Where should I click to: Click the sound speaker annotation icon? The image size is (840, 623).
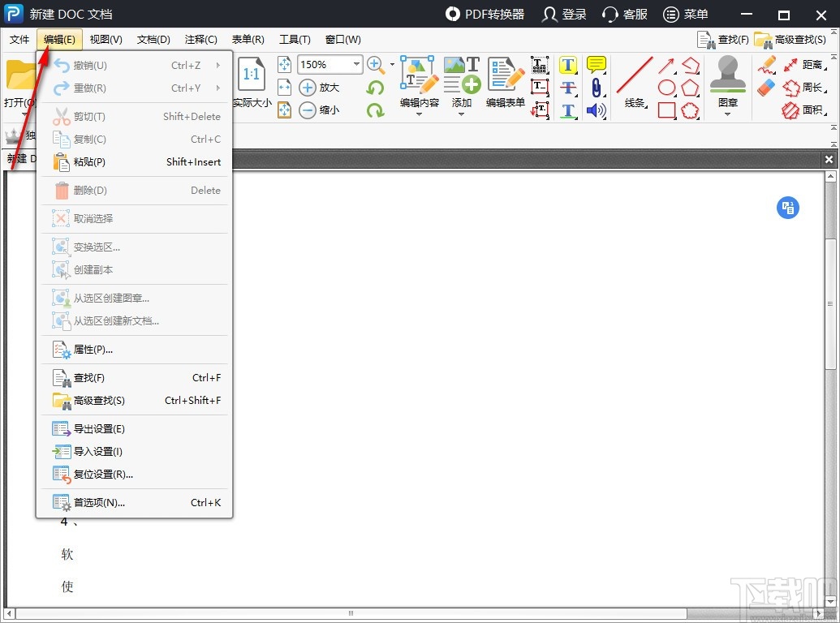click(x=597, y=110)
